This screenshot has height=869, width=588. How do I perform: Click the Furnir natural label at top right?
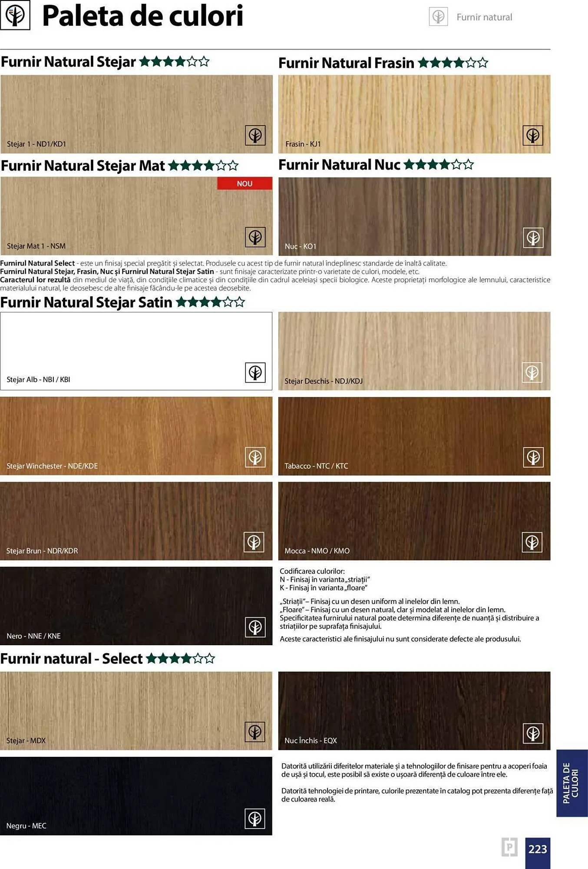484,17
